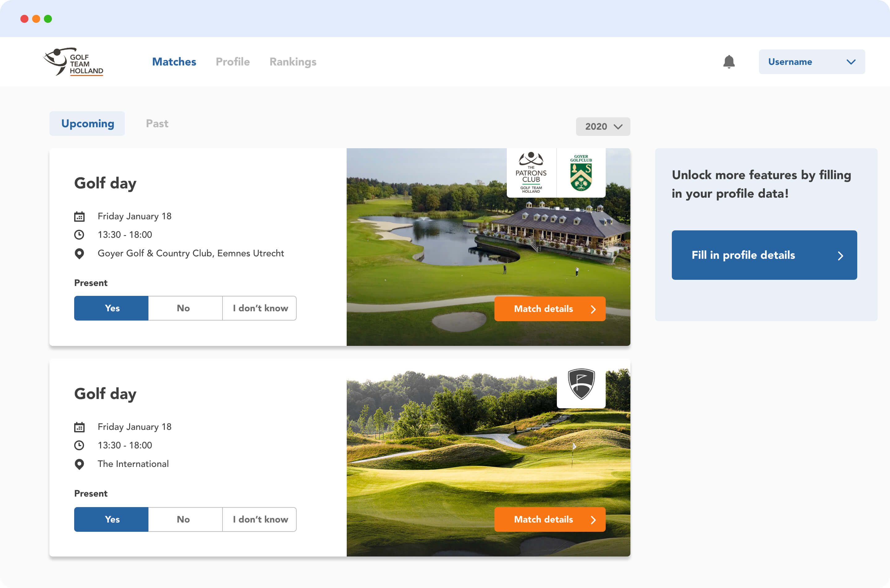Choose I don't know for The International match
The image size is (890, 588).
(260, 519)
